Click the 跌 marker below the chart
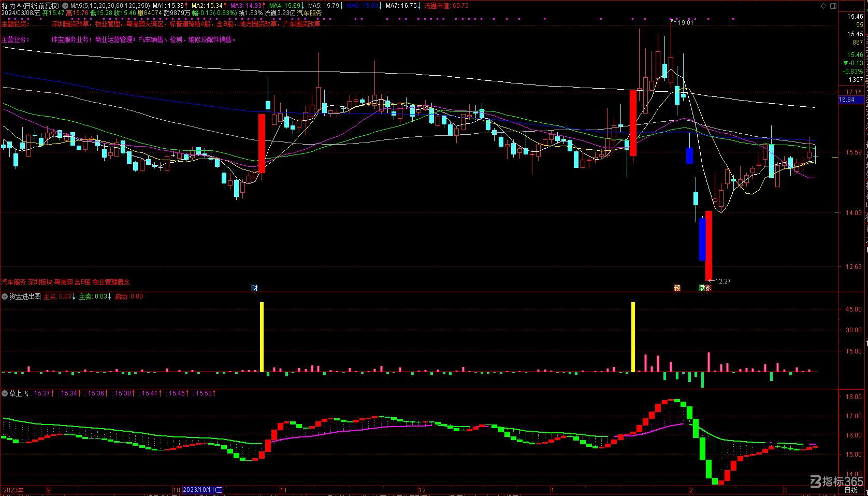Screen dimensions: 868x496 (702, 288)
